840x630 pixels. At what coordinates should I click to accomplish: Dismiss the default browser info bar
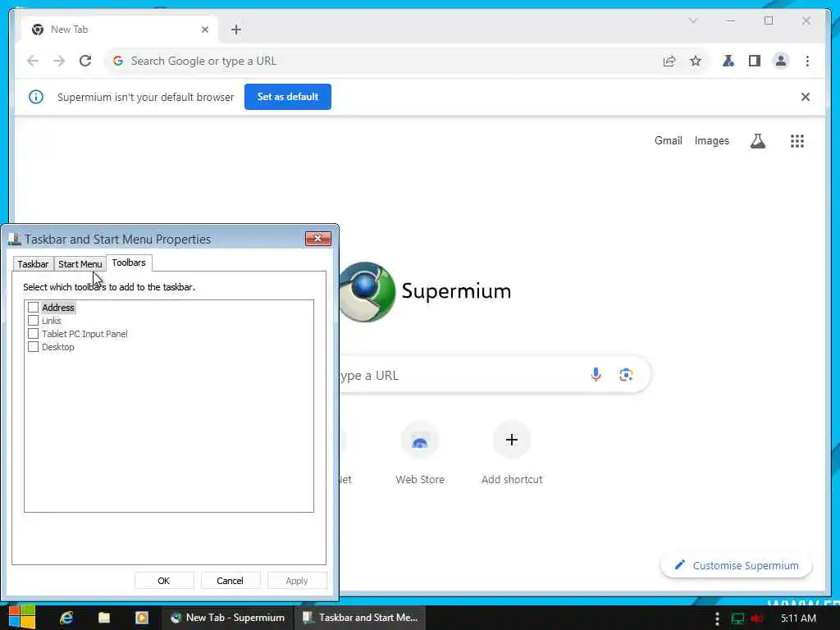tap(806, 97)
